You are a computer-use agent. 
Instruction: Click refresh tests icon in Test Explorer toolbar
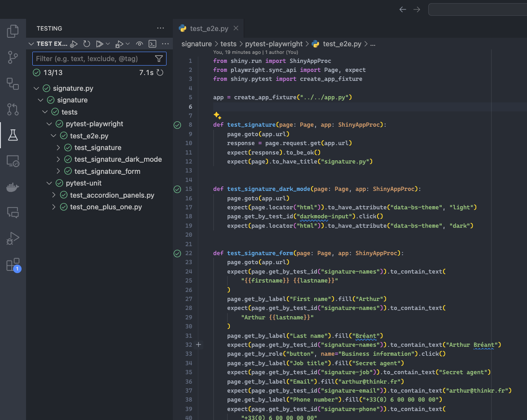tap(87, 44)
